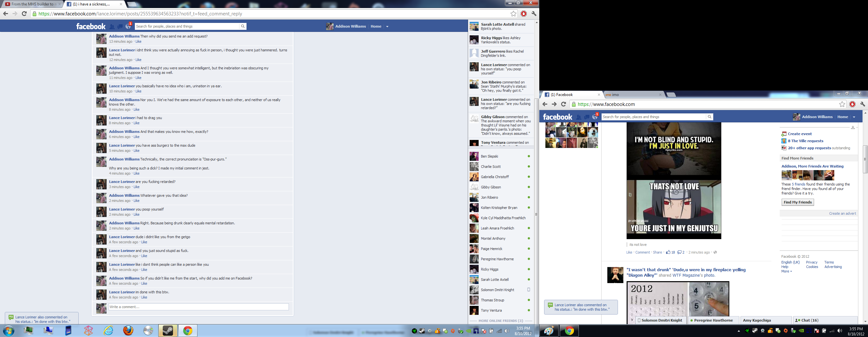Go back in the lance.lorimer post window
The width and height of the screenshot is (868, 337).
(x=5, y=14)
